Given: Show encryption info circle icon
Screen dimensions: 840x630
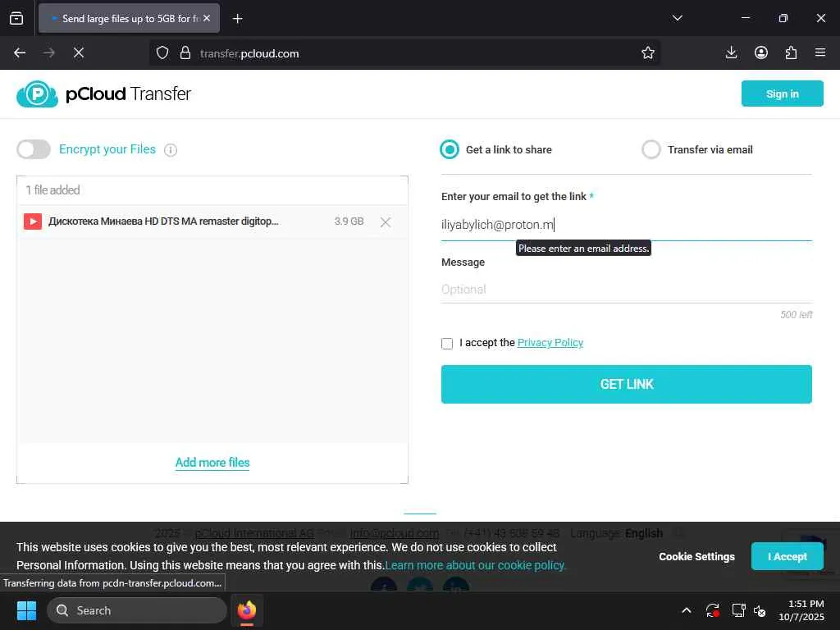Looking at the screenshot, I should (x=171, y=150).
